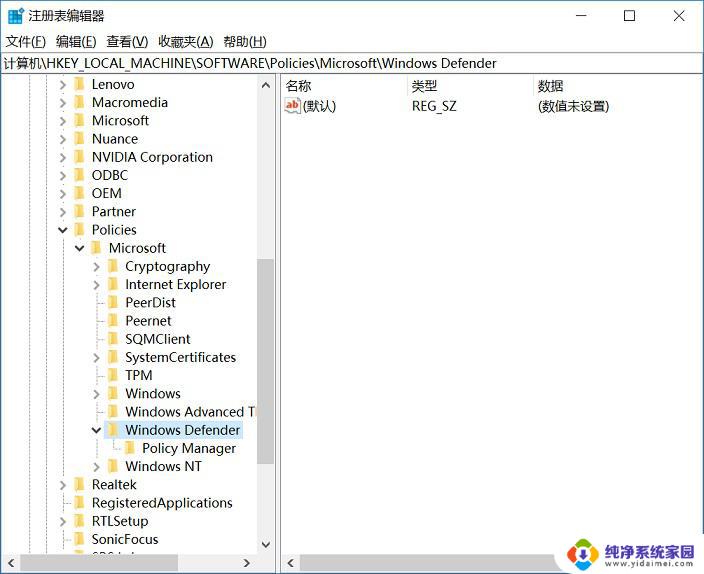This screenshot has width=704, height=574.
Task: Click the ODBC folder icon
Action: (79, 175)
